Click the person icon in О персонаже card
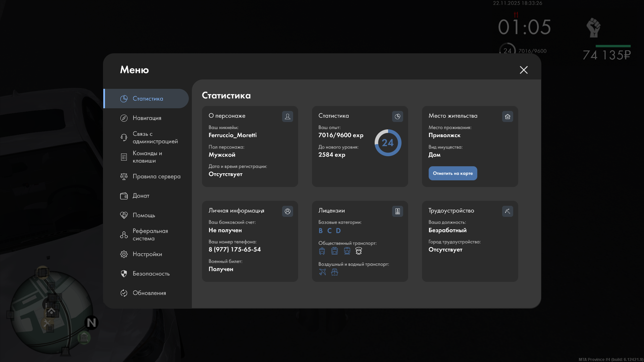The height and width of the screenshot is (362, 644). tap(287, 116)
